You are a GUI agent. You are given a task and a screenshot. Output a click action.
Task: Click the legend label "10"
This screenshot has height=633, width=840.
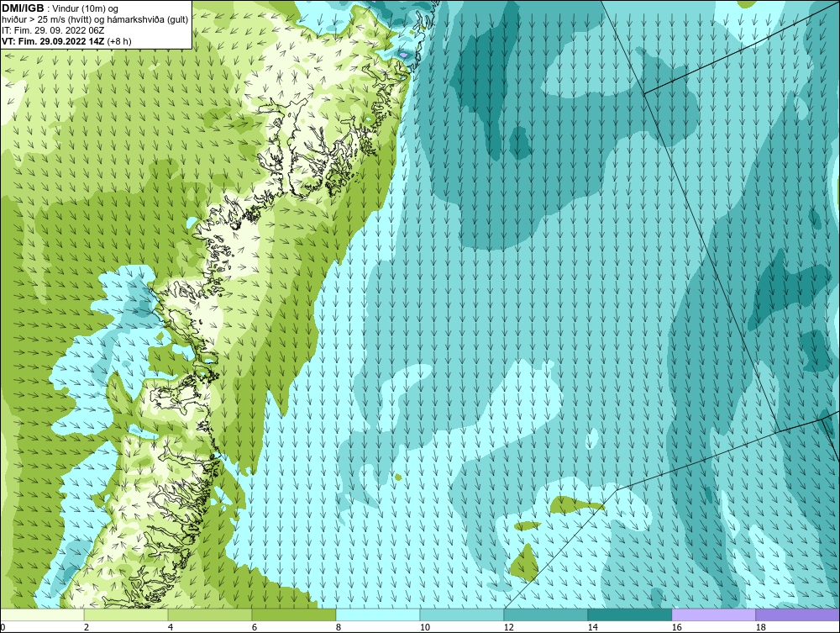pos(425,627)
